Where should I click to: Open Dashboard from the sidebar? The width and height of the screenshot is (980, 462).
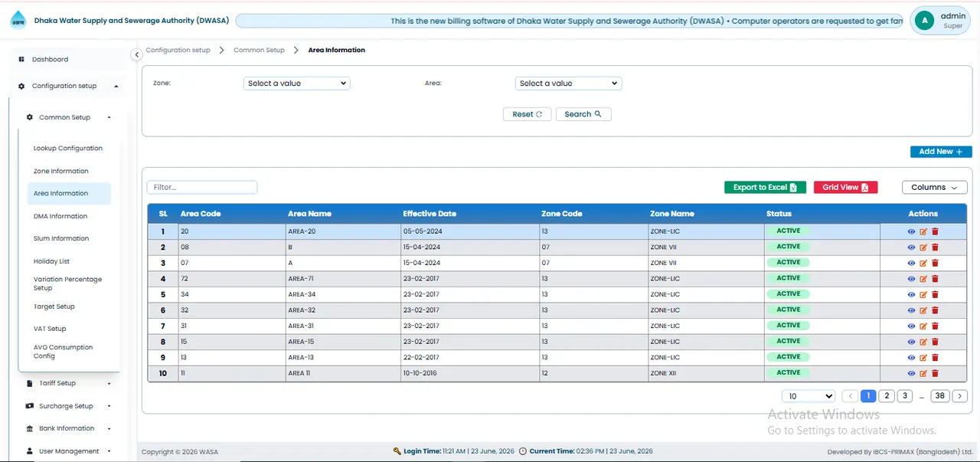50,59
